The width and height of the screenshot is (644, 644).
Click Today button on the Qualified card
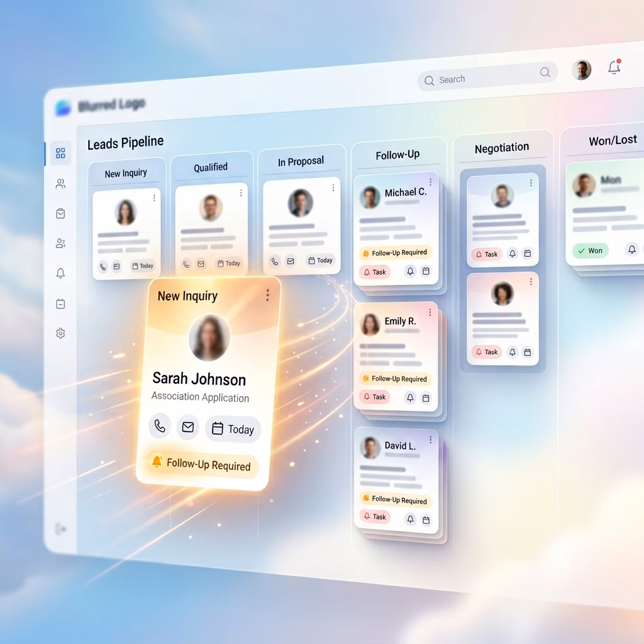[x=229, y=264]
